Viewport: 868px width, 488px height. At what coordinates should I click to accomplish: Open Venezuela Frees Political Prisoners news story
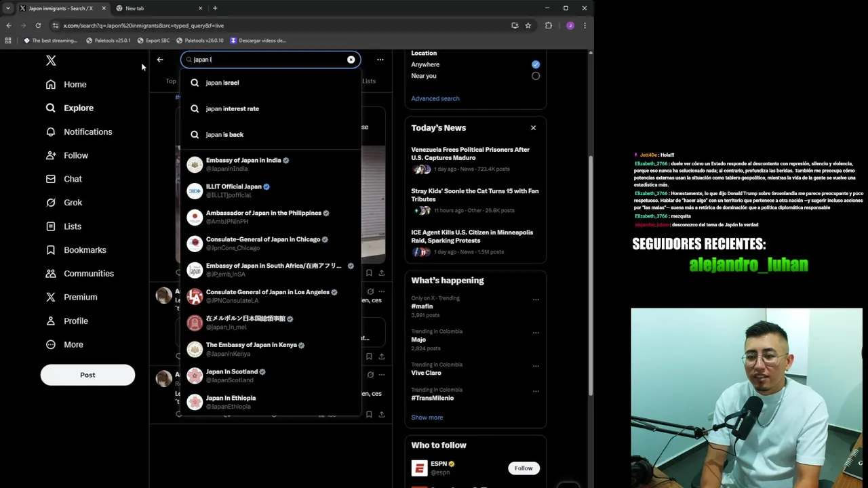475,159
